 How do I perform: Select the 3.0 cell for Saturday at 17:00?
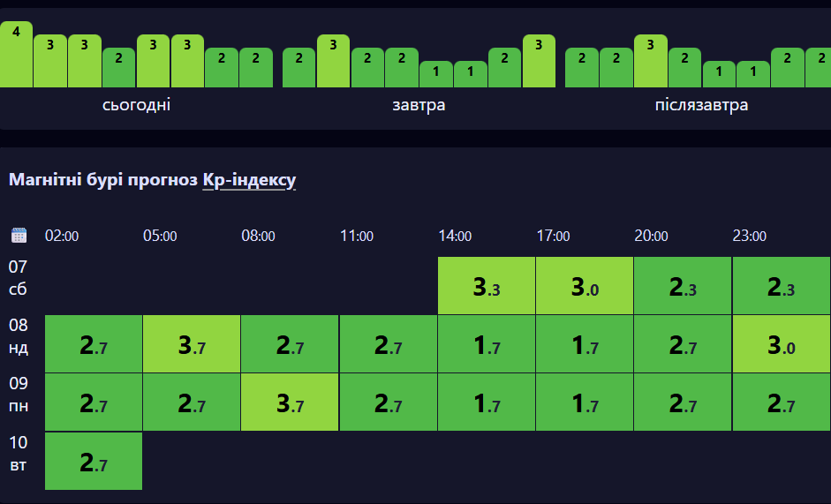coord(585,285)
